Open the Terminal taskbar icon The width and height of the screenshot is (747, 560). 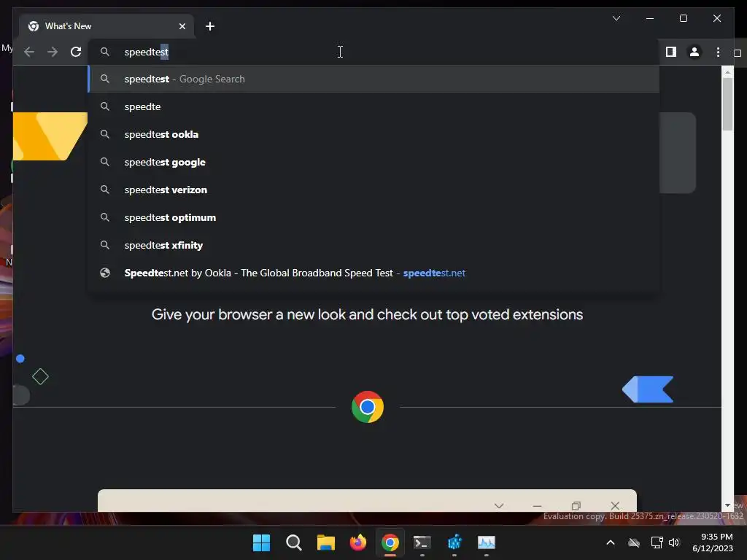(x=422, y=542)
